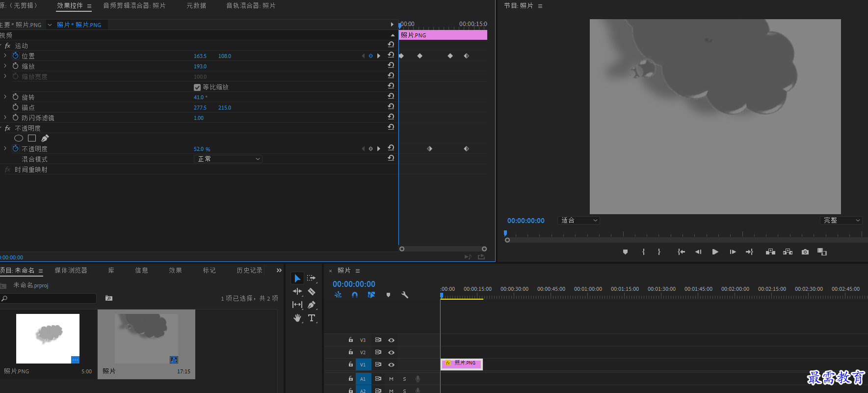Select the 照片.PNG clip on track V1

pyautogui.click(x=462, y=364)
